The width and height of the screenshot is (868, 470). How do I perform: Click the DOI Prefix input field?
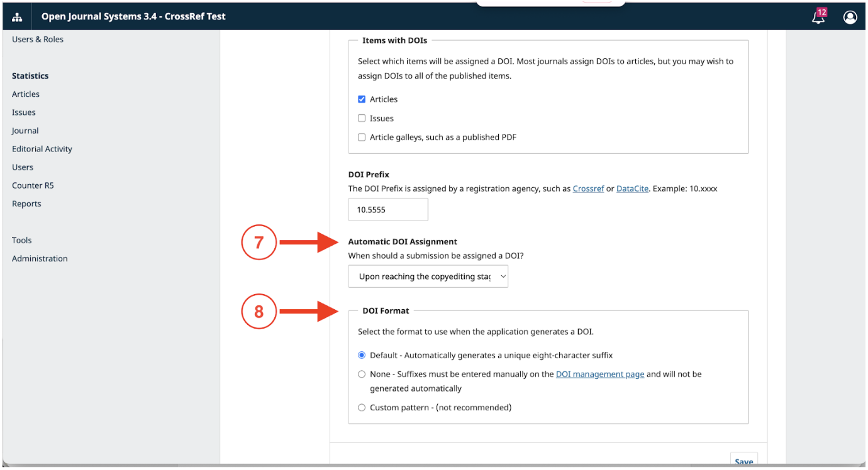tap(388, 210)
